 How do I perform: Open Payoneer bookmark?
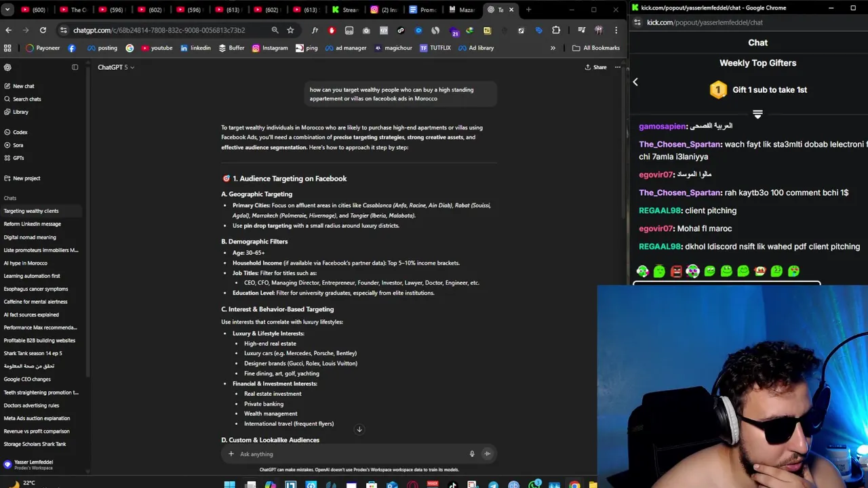pyautogui.click(x=43, y=48)
